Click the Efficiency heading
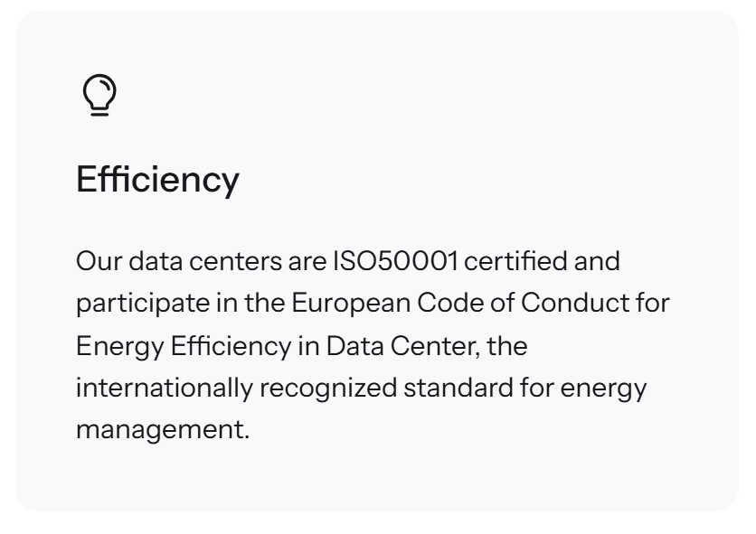The width and height of the screenshot is (756, 534). coord(157,179)
